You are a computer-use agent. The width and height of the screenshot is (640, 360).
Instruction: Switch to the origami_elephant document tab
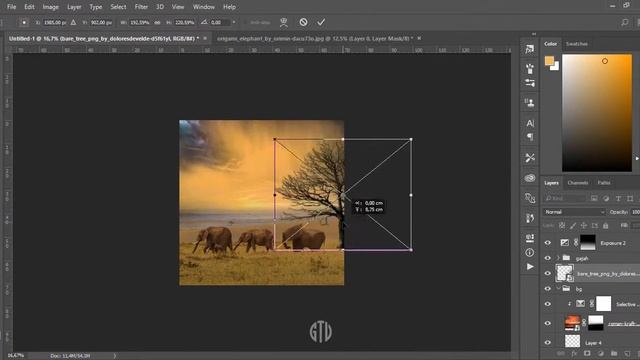click(315, 38)
